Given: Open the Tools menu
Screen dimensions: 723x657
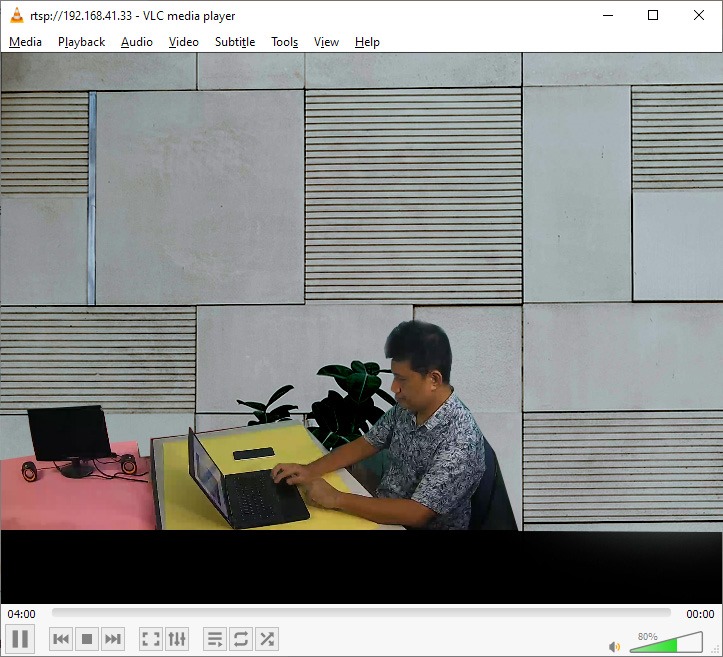Looking at the screenshot, I should 284,42.
